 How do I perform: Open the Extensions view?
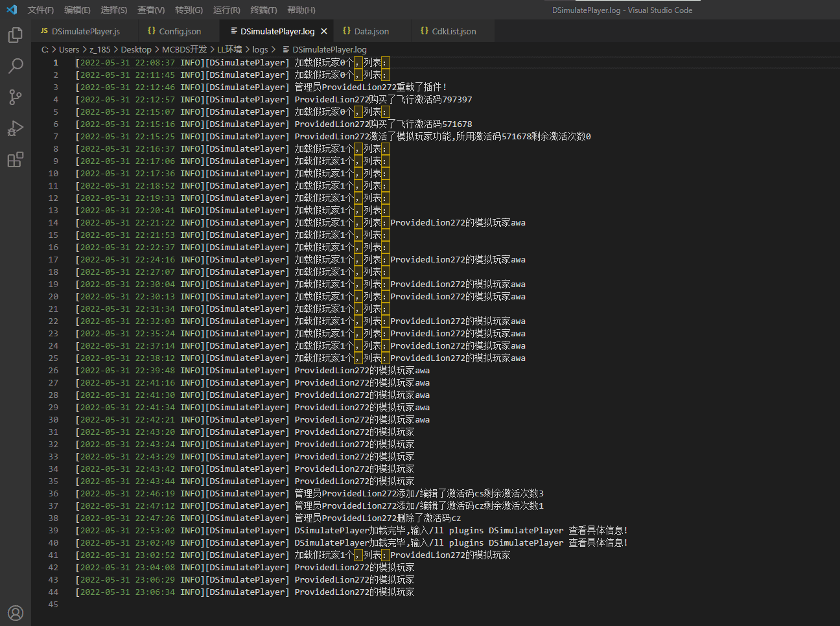click(16, 159)
